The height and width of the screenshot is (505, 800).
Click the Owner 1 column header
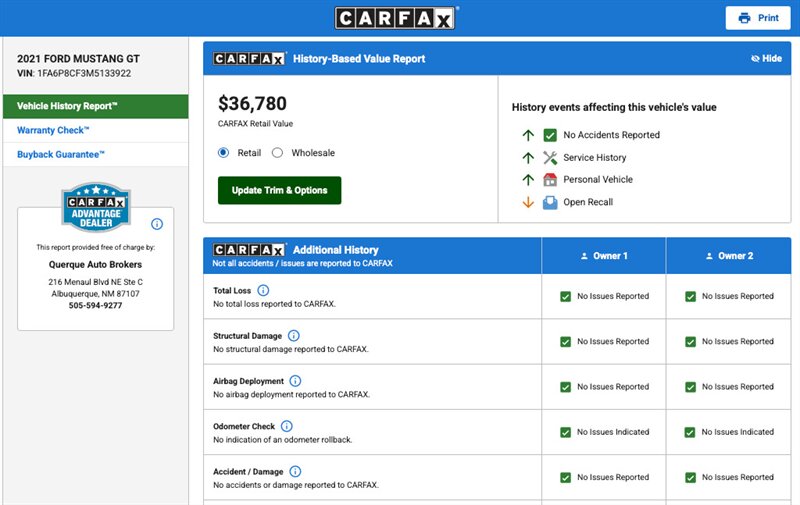point(604,256)
